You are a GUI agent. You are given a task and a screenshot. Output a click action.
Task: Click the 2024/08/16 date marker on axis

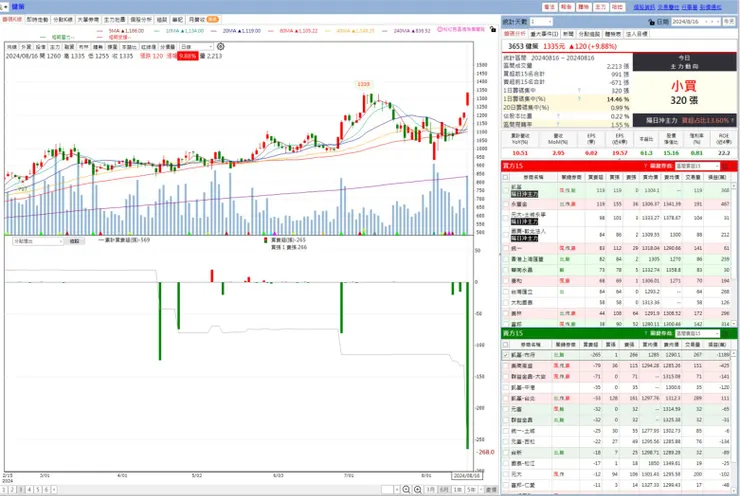(466, 476)
